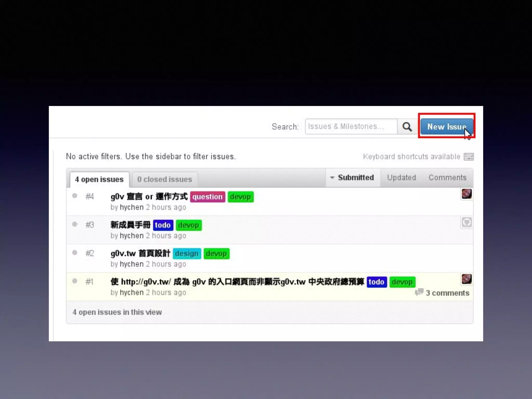Open the keyboard shortcuts icon
Viewport: 532px width, 399px height.
pos(469,157)
